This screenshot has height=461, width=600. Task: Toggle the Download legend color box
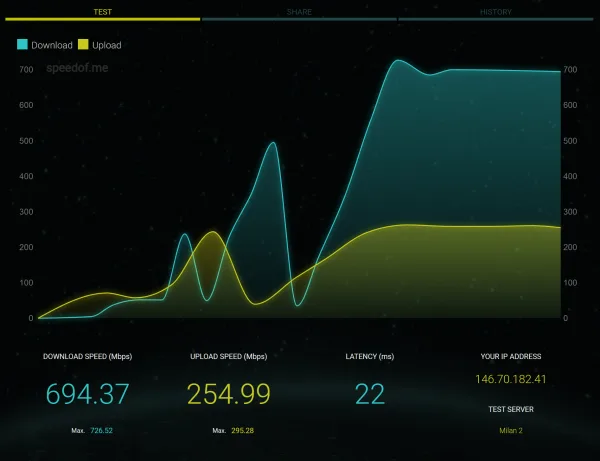click(x=23, y=44)
